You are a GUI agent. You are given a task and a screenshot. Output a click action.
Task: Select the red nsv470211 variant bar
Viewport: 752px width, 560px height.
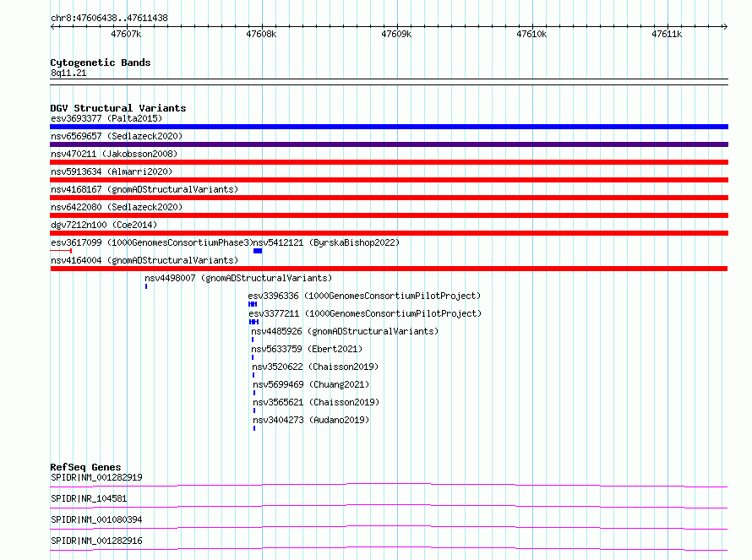389,162
